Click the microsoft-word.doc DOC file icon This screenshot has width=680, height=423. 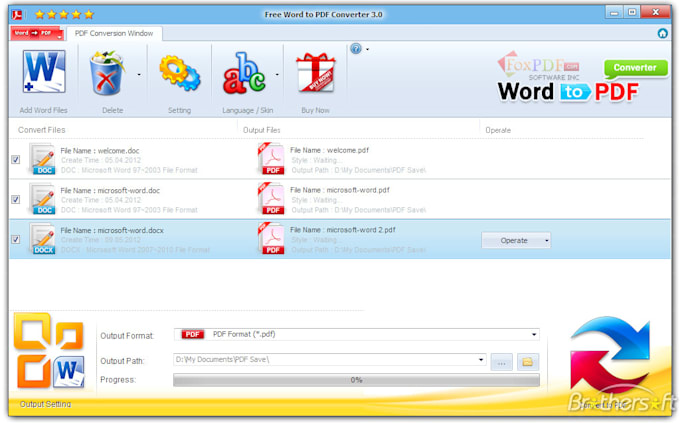click(x=42, y=199)
